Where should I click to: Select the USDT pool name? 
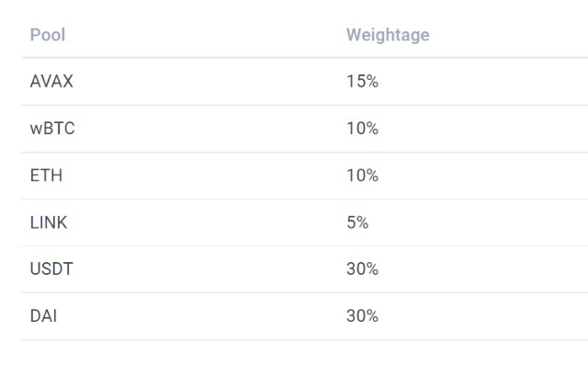[51, 269]
